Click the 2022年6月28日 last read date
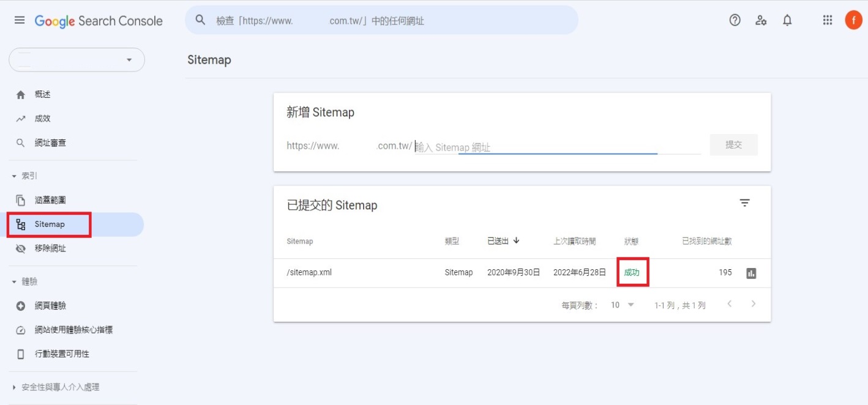This screenshot has width=868, height=405. [580, 273]
